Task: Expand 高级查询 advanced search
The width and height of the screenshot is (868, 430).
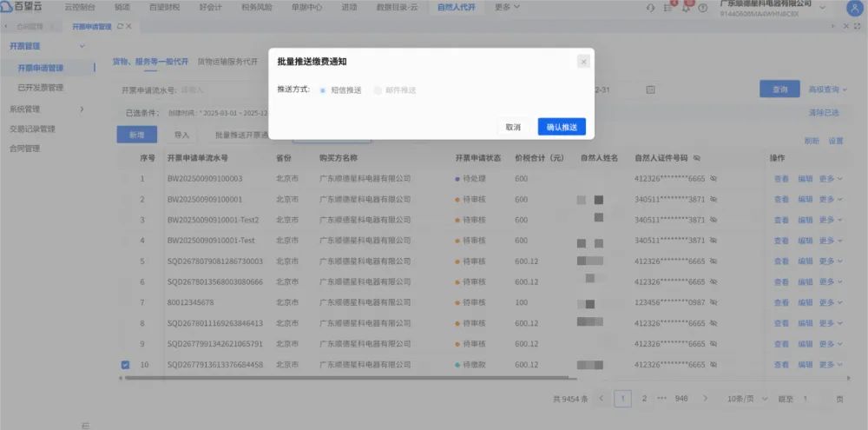Action: [828, 89]
